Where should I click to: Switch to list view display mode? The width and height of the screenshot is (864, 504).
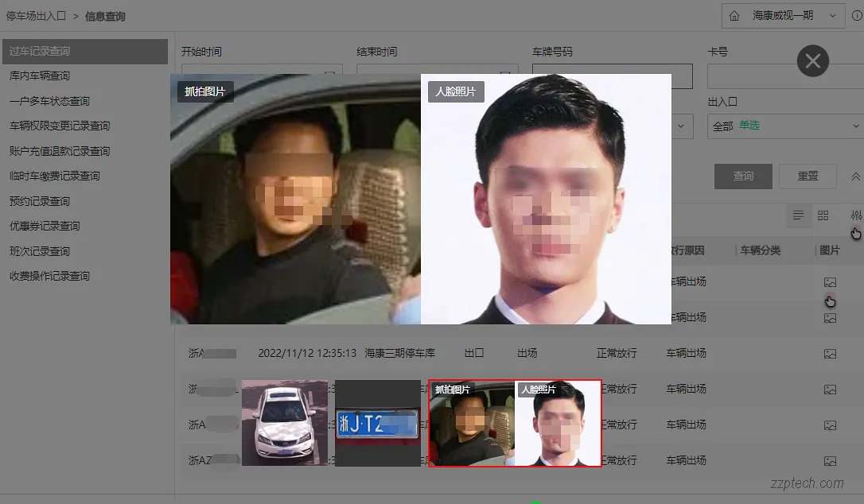[798, 215]
